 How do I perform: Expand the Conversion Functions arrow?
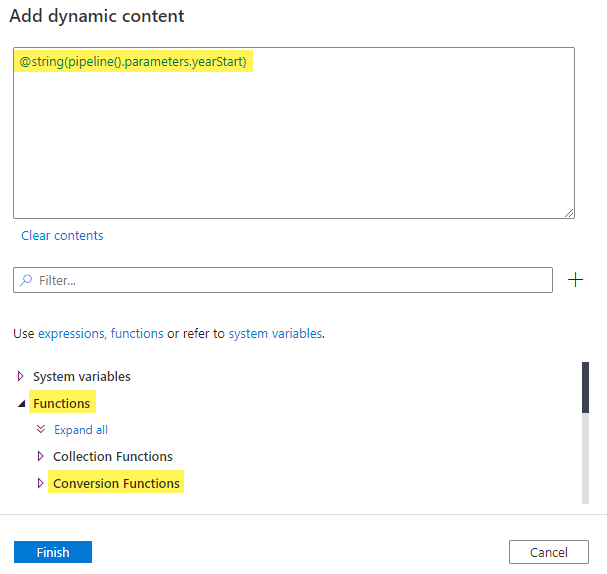[x=41, y=484]
